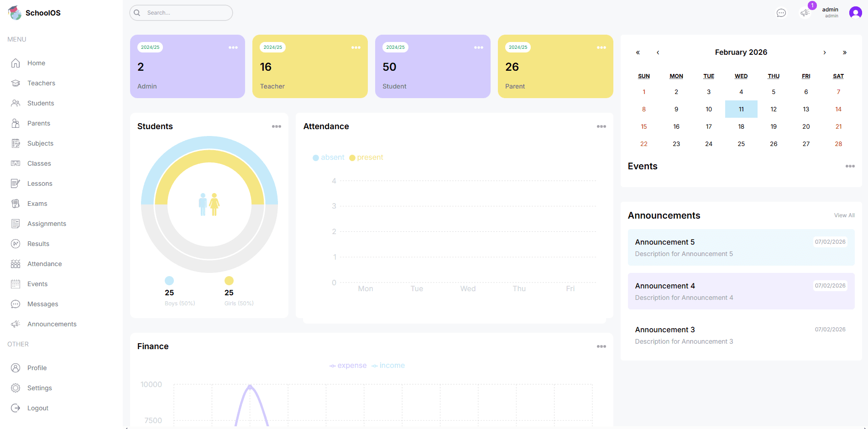868x429 pixels.
Task: Click the Settings gear icon in sidebar
Action: click(x=16, y=388)
